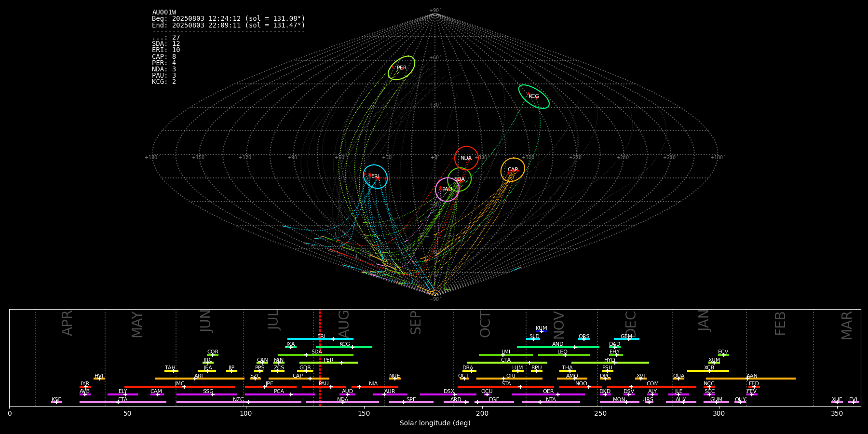
Task: Click the DEC month label in the timeline
Action: coord(631,324)
